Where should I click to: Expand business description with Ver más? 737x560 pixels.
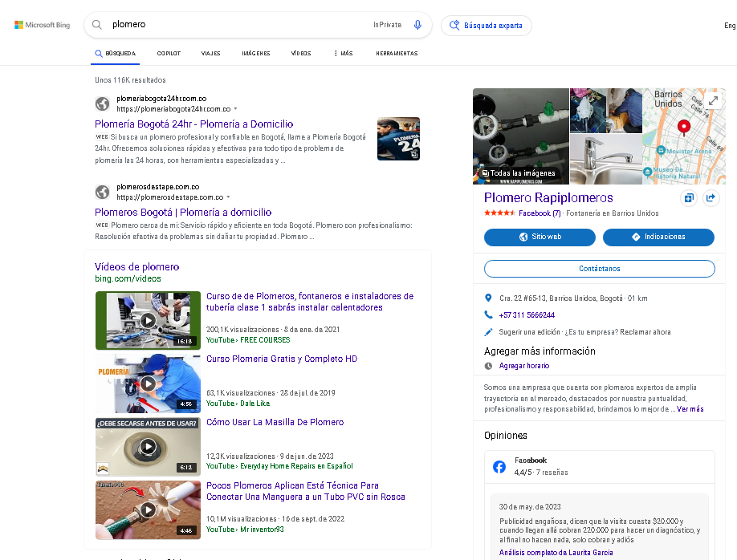pyautogui.click(x=690, y=409)
